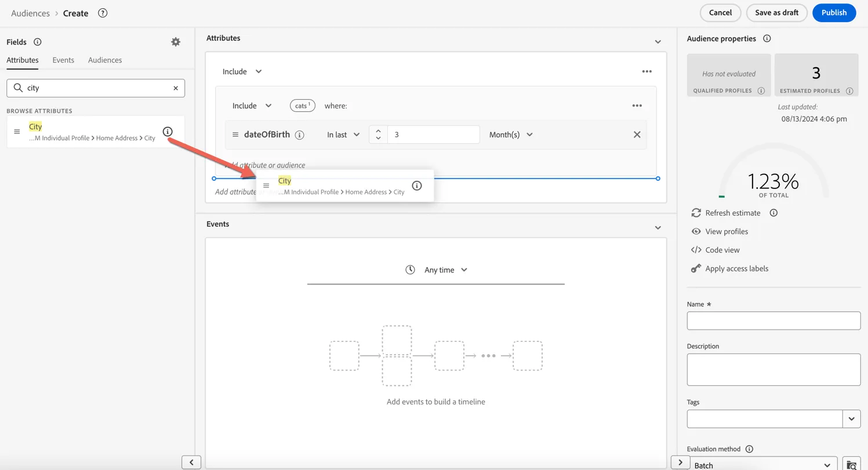Open View profiles
868x470 pixels.
coord(720,231)
